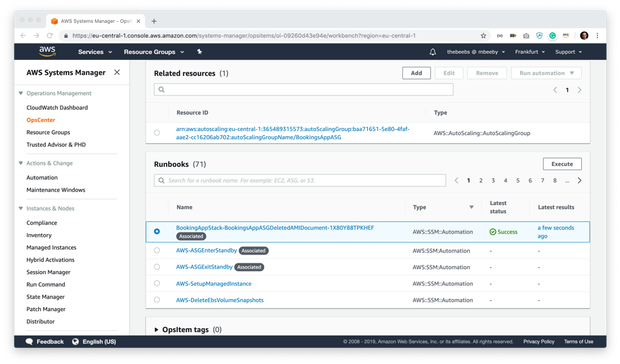Open CloudWatch Dashboard in sidebar
The width and height of the screenshot is (620, 364).
[57, 108]
